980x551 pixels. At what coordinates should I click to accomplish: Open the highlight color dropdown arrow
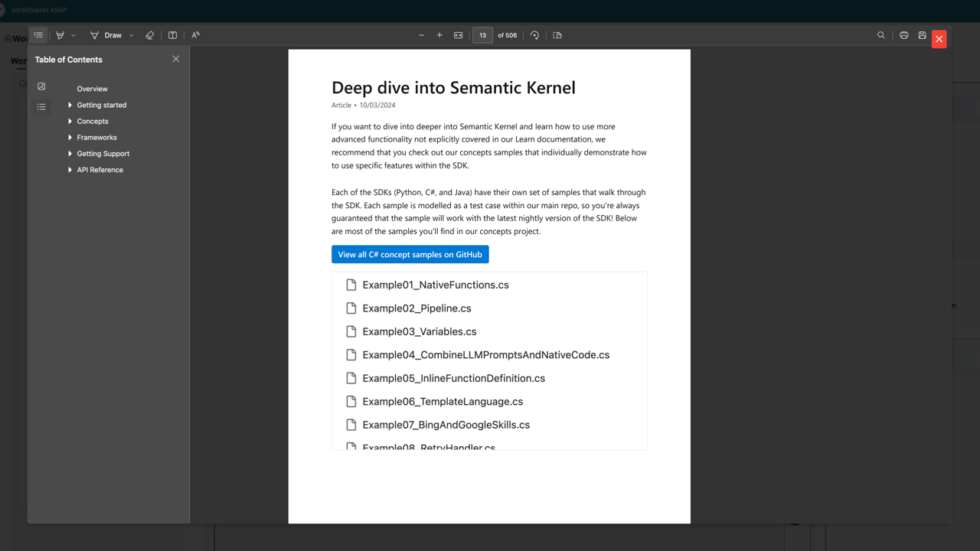click(x=73, y=35)
